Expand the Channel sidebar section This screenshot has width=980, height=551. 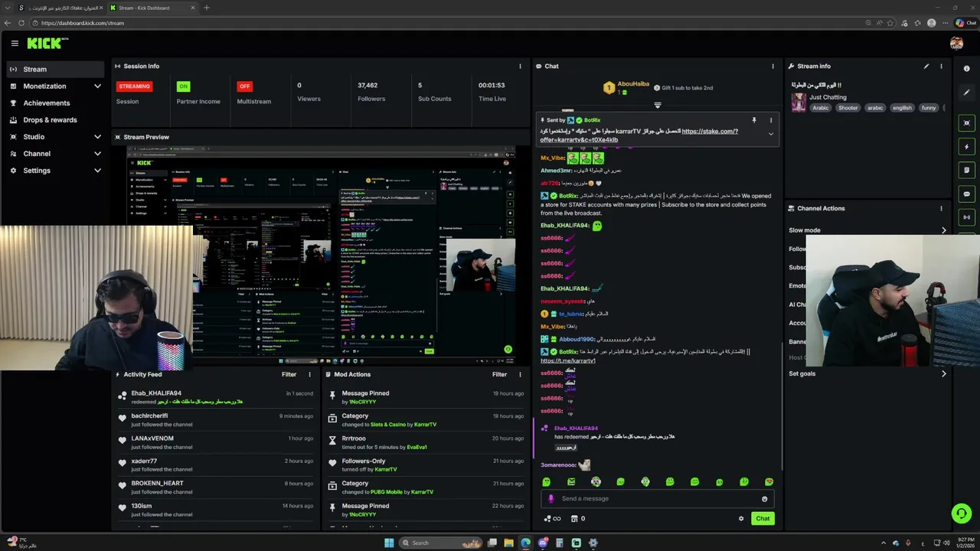tap(97, 154)
